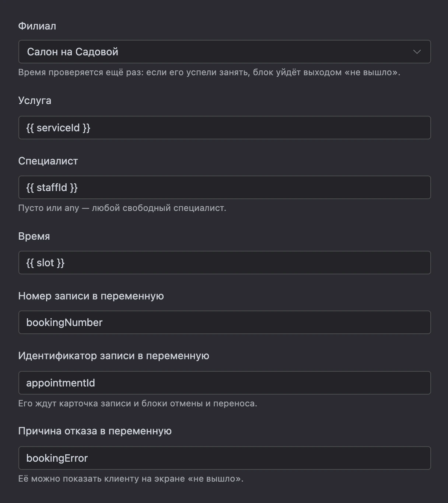The width and height of the screenshot is (448, 503).
Task: Select the Время field with {{ slot }}
Action: (224, 263)
